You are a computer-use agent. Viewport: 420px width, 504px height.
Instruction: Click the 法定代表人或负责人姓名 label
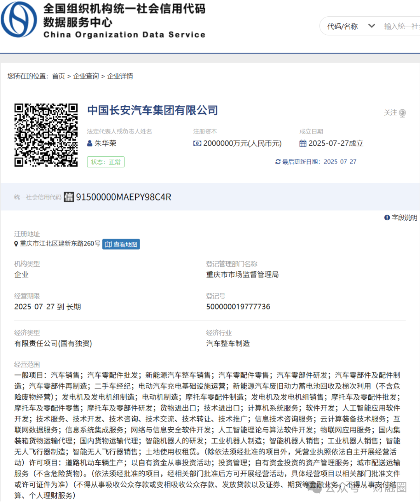pyautogui.click(x=119, y=132)
